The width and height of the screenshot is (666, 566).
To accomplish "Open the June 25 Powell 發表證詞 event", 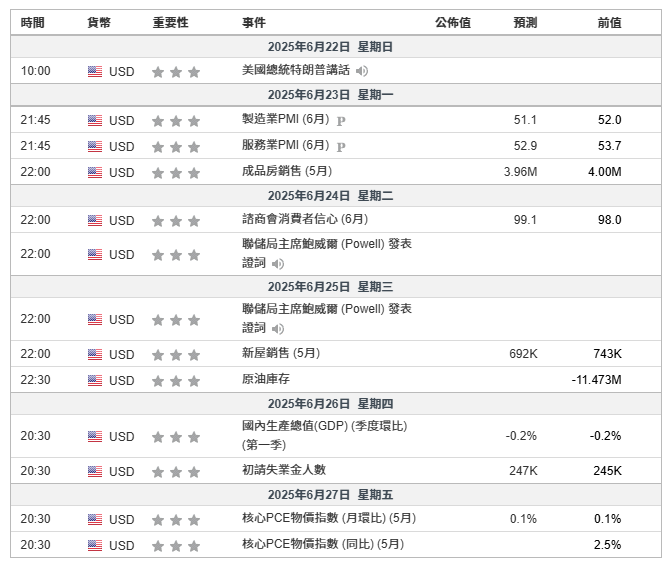I will tap(327, 318).
